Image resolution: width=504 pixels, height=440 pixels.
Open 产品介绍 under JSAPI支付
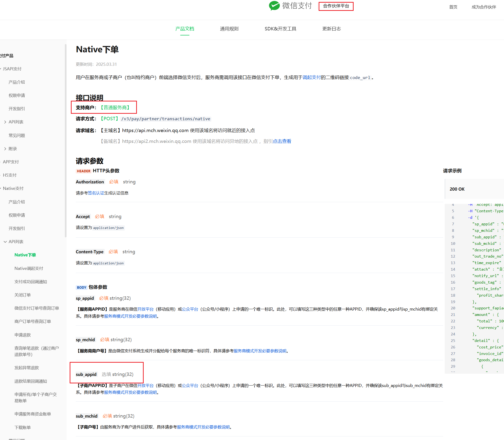click(17, 82)
